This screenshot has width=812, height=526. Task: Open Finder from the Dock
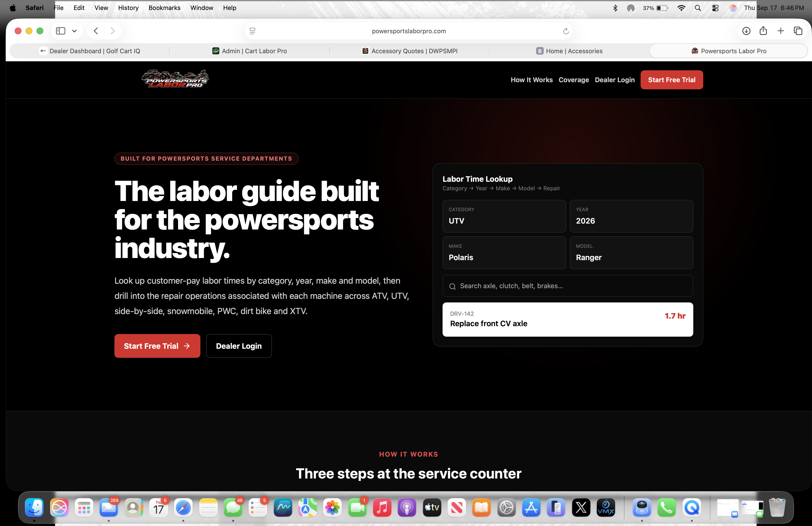pos(34,507)
